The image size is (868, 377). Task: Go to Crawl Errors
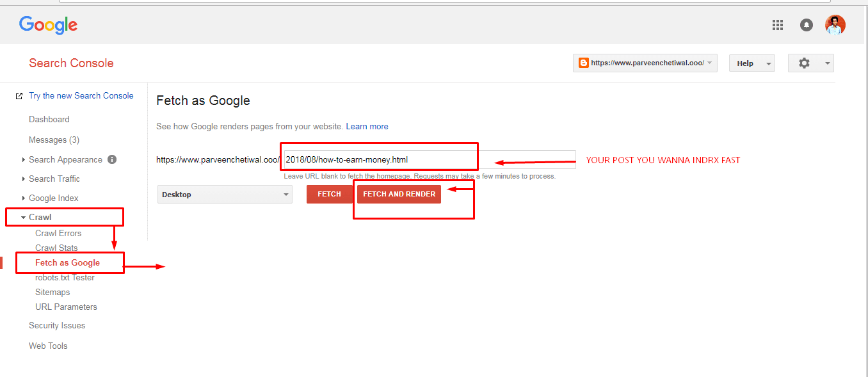point(58,233)
